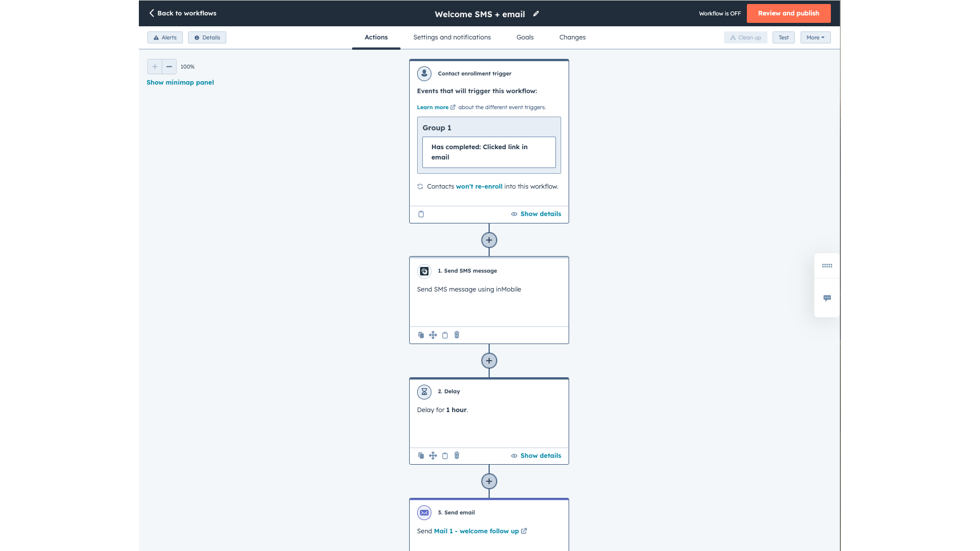
Task: Show minimap panel
Action: tap(180, 82)
